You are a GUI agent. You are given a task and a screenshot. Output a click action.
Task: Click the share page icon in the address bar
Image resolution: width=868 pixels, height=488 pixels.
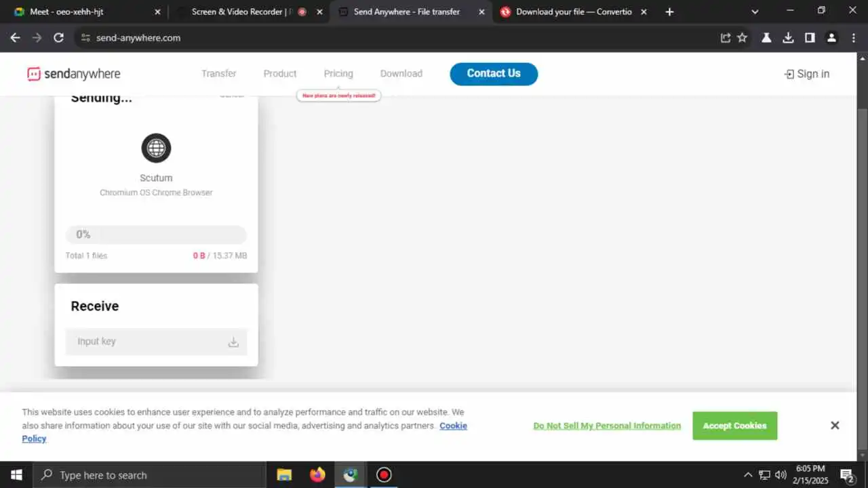click(x=726, y=38)
